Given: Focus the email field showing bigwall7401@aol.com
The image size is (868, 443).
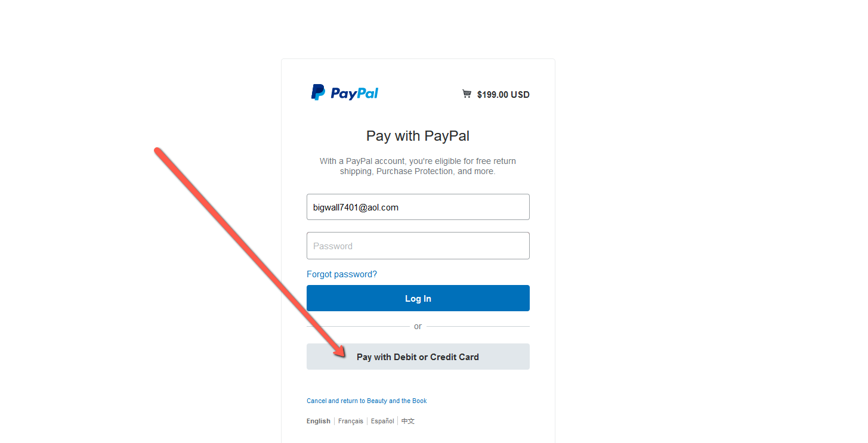Looking at the screenshot, I should pyautogui.click(x=418, y=207).
